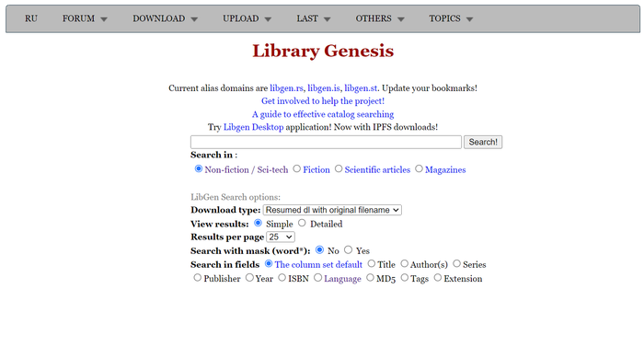The image size is (644, 347).
Task: Open the libgen.rs alias domain link
Action: [286, 88]
